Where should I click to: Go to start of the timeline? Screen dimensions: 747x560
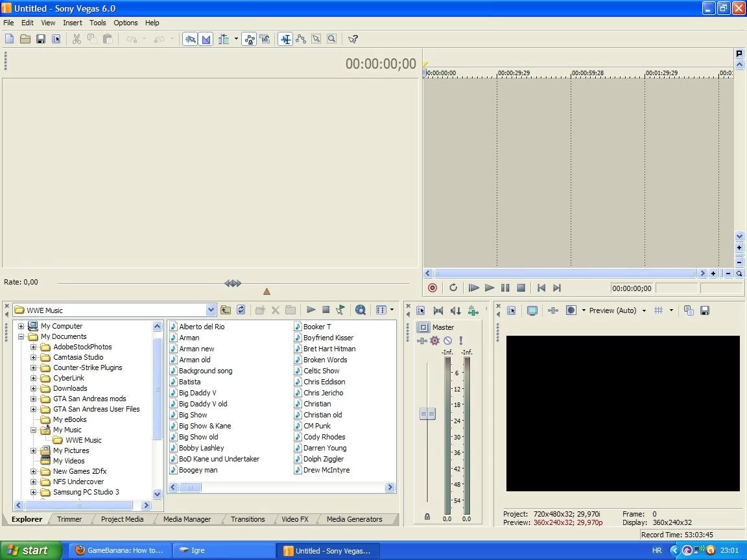541,288
